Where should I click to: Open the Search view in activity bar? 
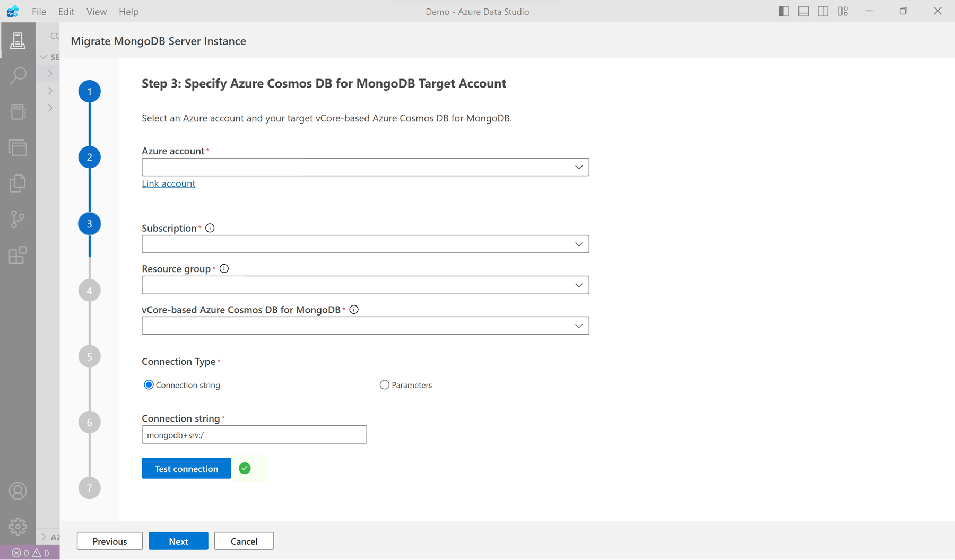pos(18,75)
